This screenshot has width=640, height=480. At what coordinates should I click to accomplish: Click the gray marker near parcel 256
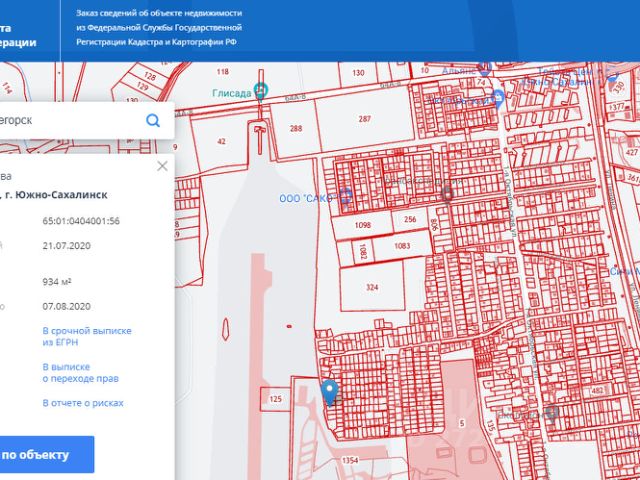(447, 193)
